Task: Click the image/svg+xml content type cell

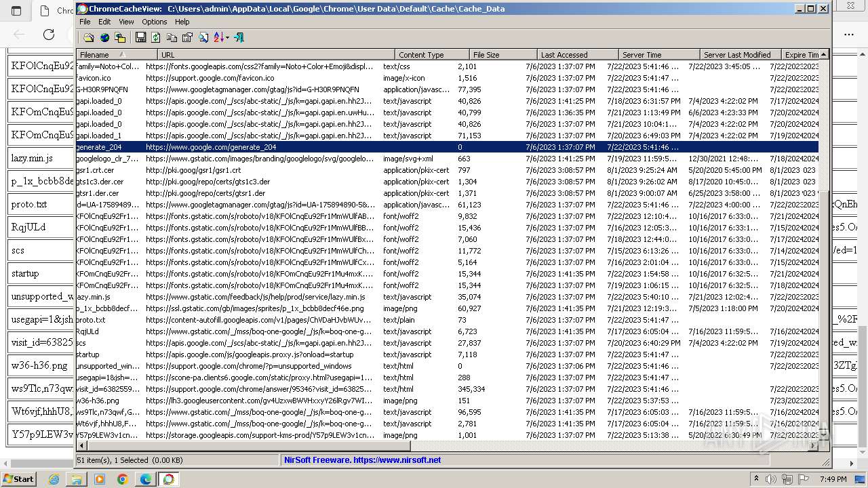Action: tap(408, 159)
